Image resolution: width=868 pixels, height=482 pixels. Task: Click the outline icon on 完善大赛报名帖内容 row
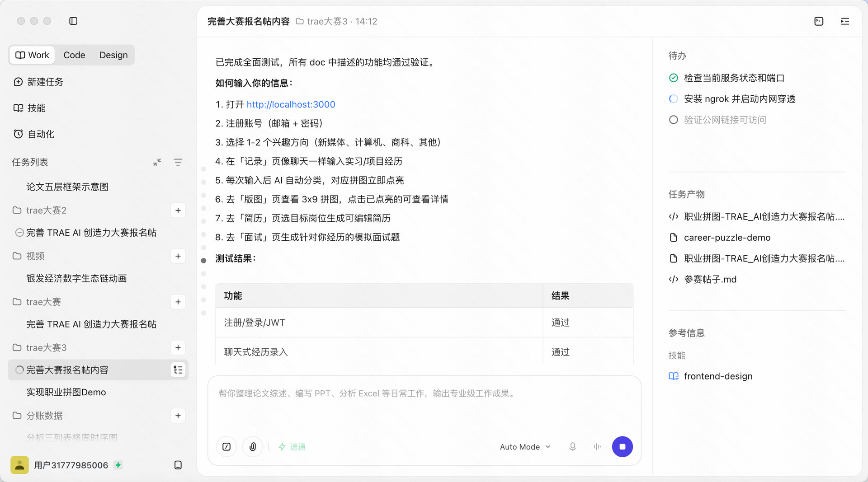178,370
